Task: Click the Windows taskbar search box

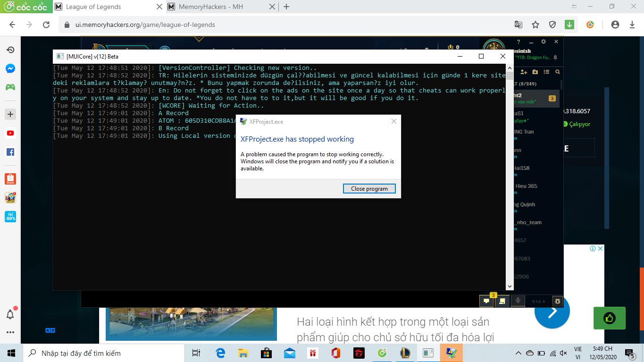Action: point(104,353)
